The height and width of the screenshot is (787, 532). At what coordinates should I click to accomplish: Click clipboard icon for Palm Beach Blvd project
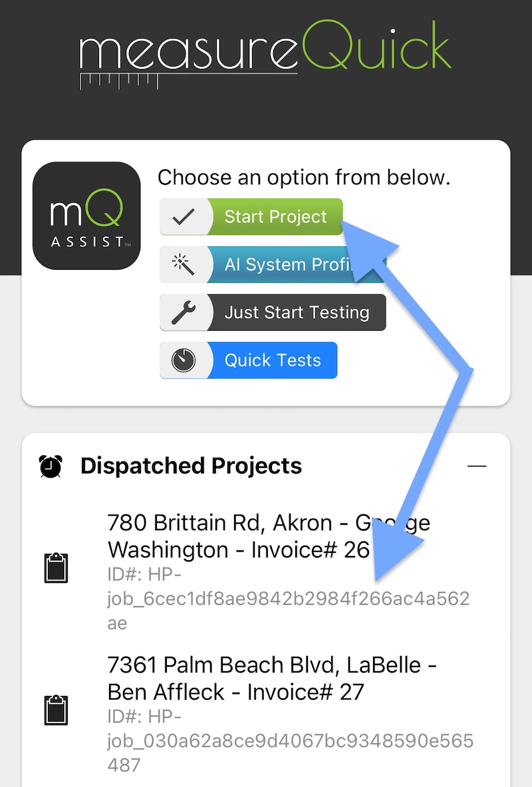(57, 710)
